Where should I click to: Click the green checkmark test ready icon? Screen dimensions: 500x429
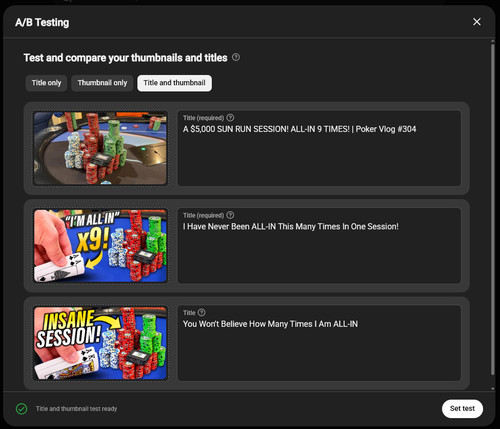(x=22, y=409)
